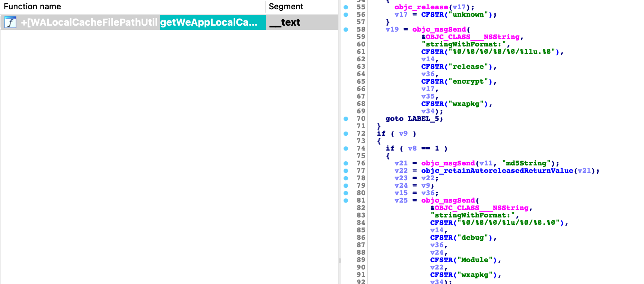Click the breakpoint marker beside line 81

pyautogui.click(x=346, y=200)
